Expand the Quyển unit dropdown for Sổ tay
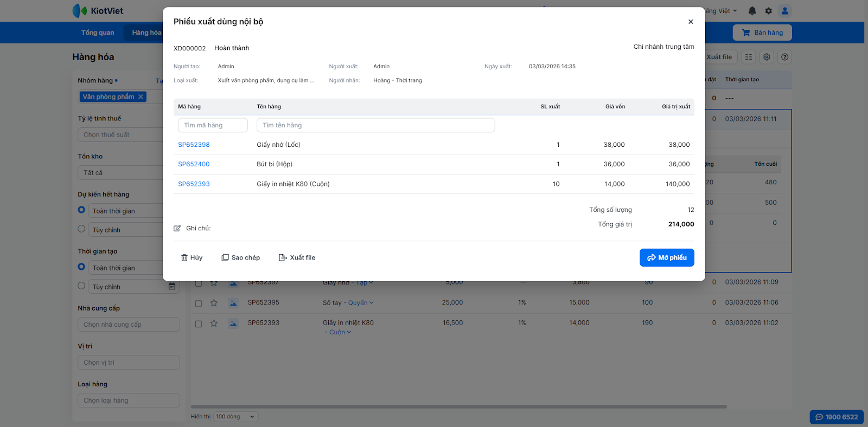868x427 pixels. pyautogui.click(x=361, y=303)
